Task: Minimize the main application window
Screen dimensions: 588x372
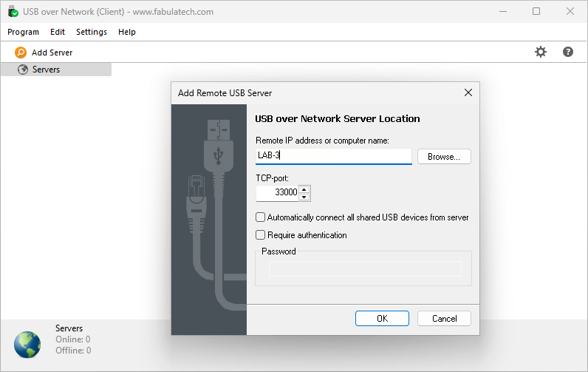Action: pos(503,12)
